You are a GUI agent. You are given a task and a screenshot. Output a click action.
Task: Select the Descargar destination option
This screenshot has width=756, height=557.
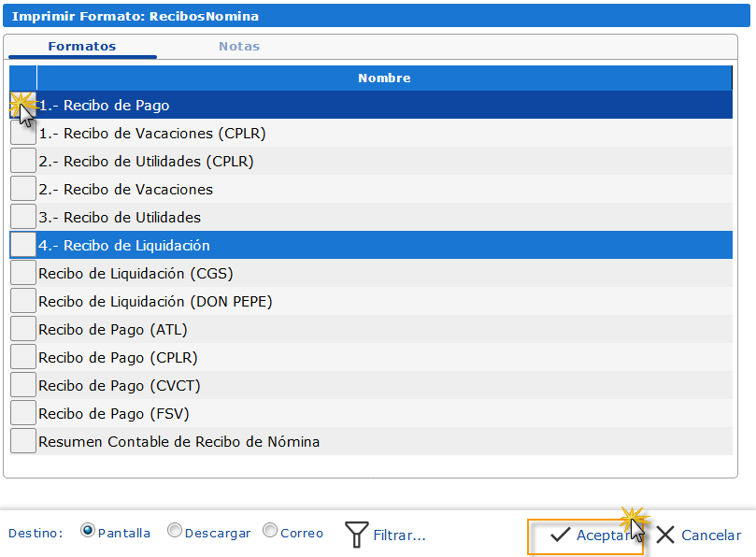pos(174,530)
